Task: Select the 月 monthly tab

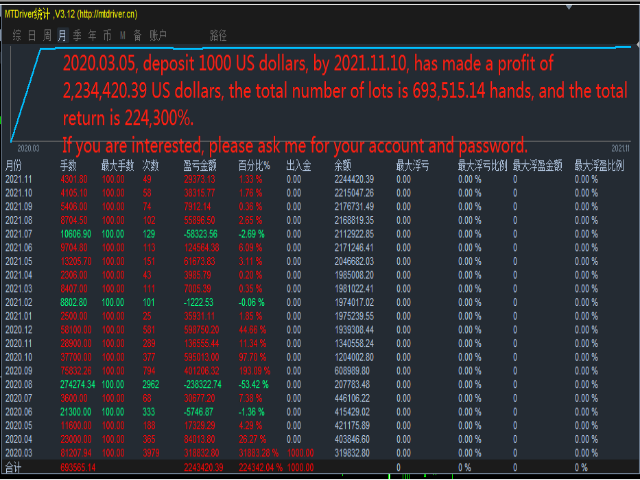Action: (x=62, y=36)
